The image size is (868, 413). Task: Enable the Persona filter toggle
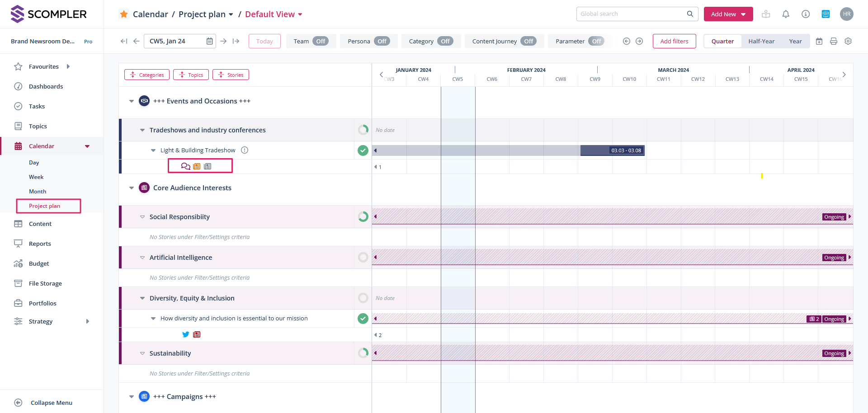(382, 41)
